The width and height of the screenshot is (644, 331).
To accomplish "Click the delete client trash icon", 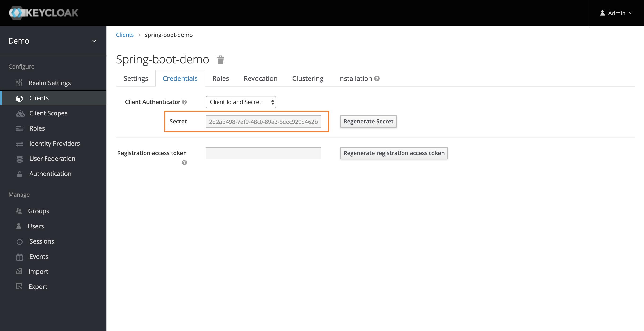I will [220, 59].
